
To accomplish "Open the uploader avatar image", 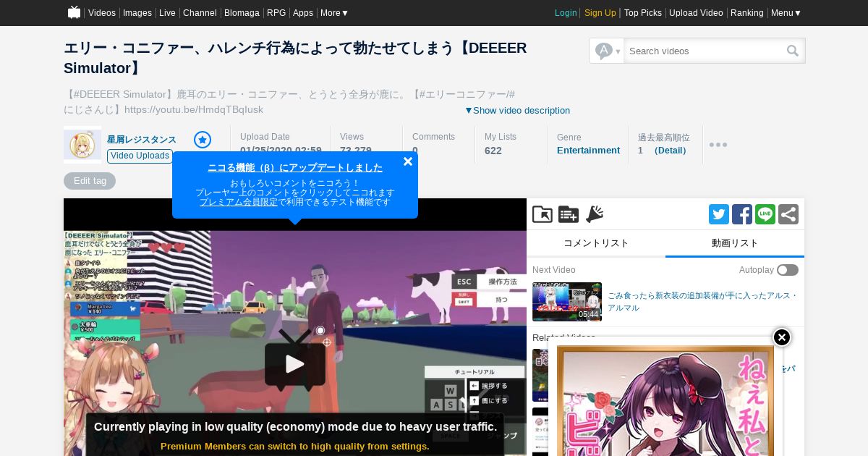I will point(82,145).
